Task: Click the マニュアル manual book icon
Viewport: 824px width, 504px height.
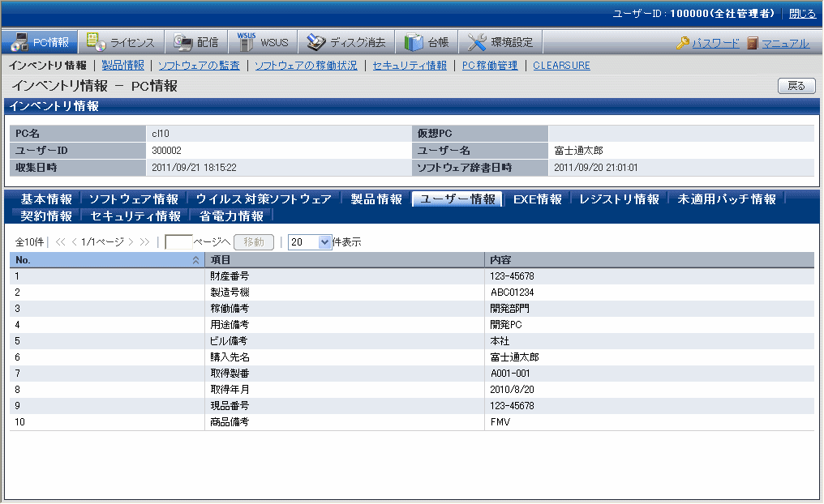Action: click(x=753, y=44)
